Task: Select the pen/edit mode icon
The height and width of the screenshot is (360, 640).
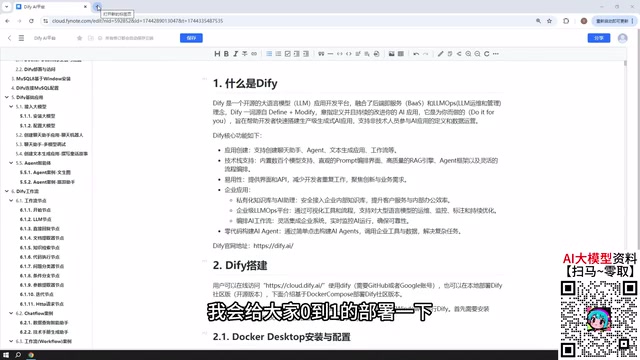Action: click(440, 54)
